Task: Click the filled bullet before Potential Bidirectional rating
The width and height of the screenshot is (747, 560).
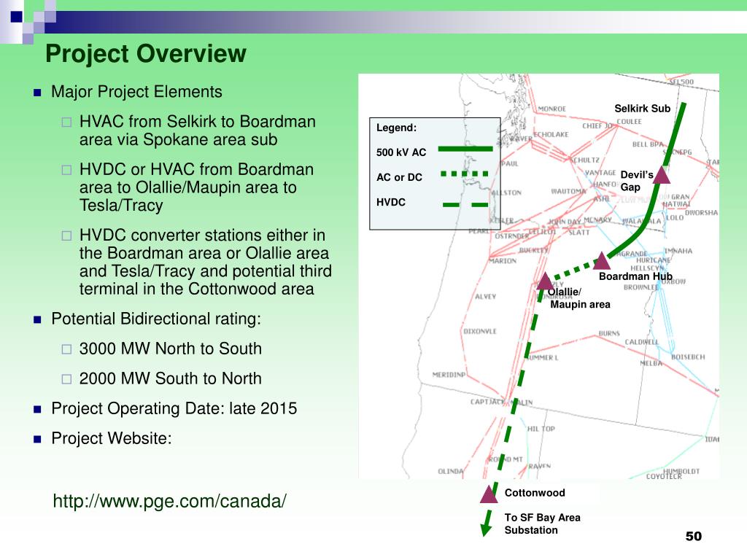Action: click(x=38, y=319)
